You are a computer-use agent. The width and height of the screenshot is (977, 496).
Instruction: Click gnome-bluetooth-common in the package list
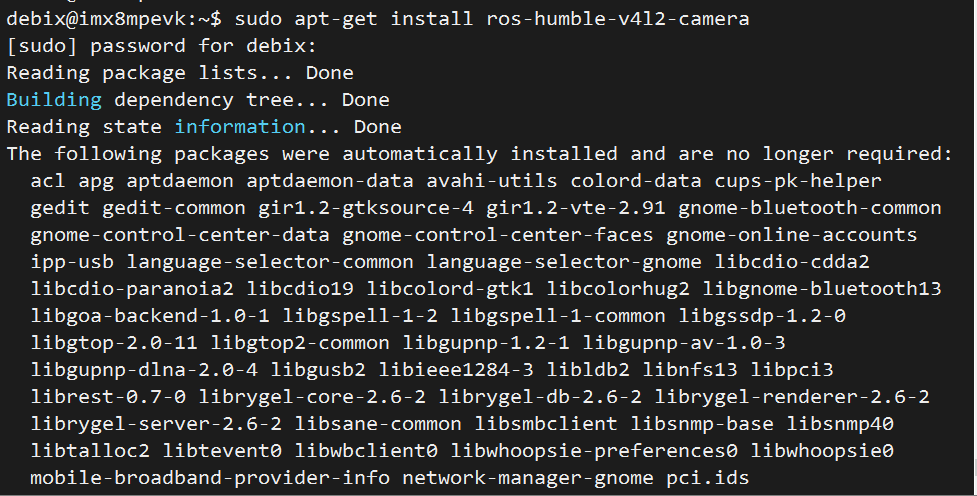click(x=809, y=208)
